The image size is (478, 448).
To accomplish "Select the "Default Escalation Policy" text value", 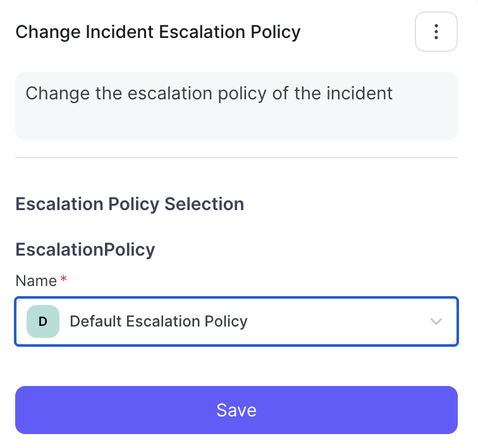I will pyautogui.click(x=159, y=321).
